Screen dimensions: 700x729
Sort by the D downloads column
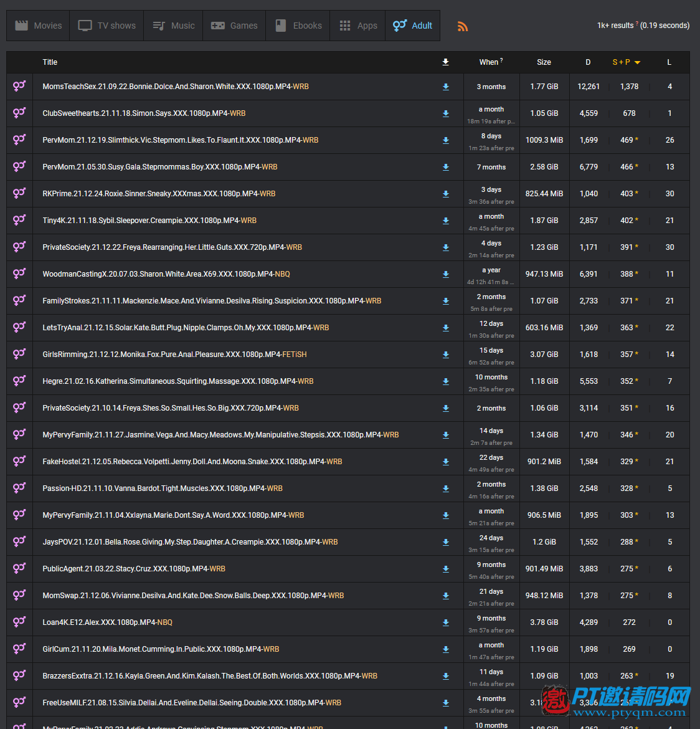point(588,62)
